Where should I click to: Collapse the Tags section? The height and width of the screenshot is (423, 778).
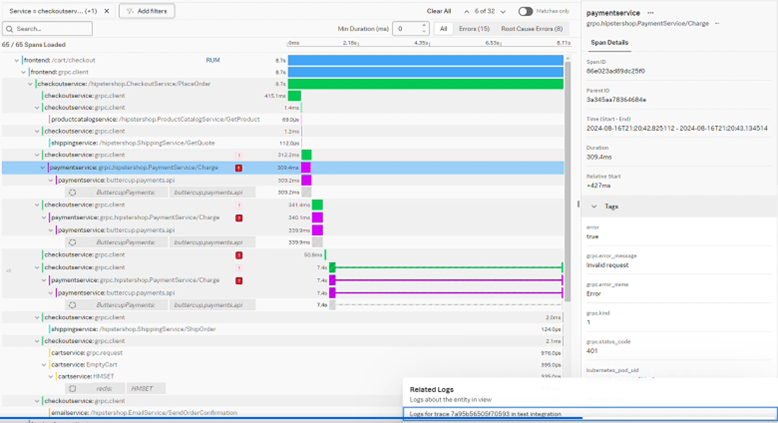(x=594, y=205)
